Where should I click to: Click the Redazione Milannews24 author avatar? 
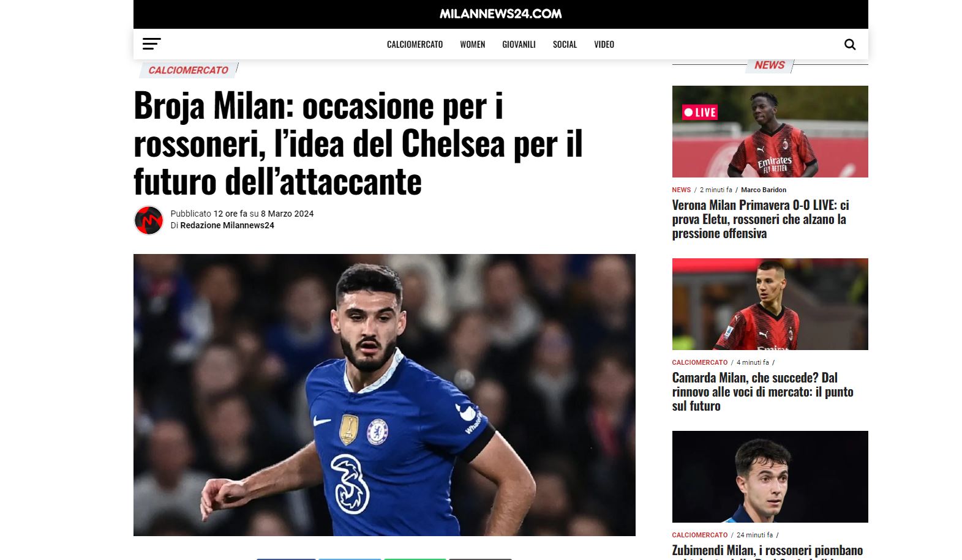point(149,220)
